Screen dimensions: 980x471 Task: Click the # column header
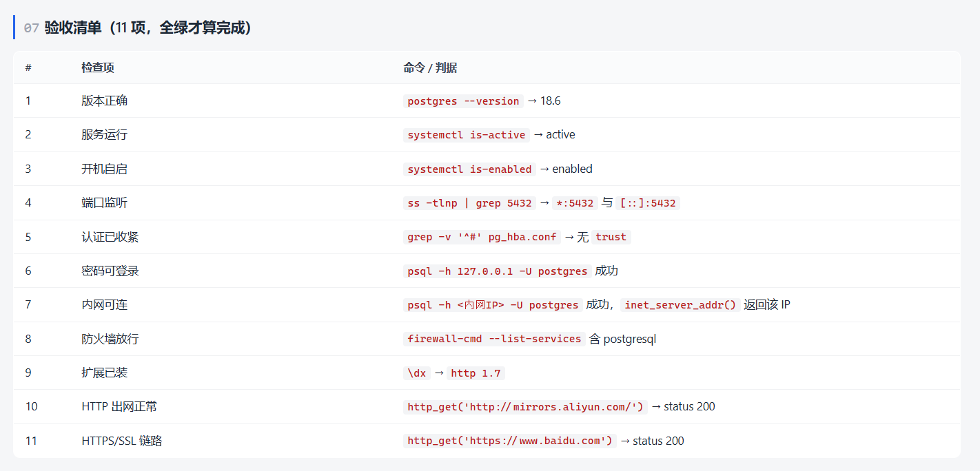point(28,67)
